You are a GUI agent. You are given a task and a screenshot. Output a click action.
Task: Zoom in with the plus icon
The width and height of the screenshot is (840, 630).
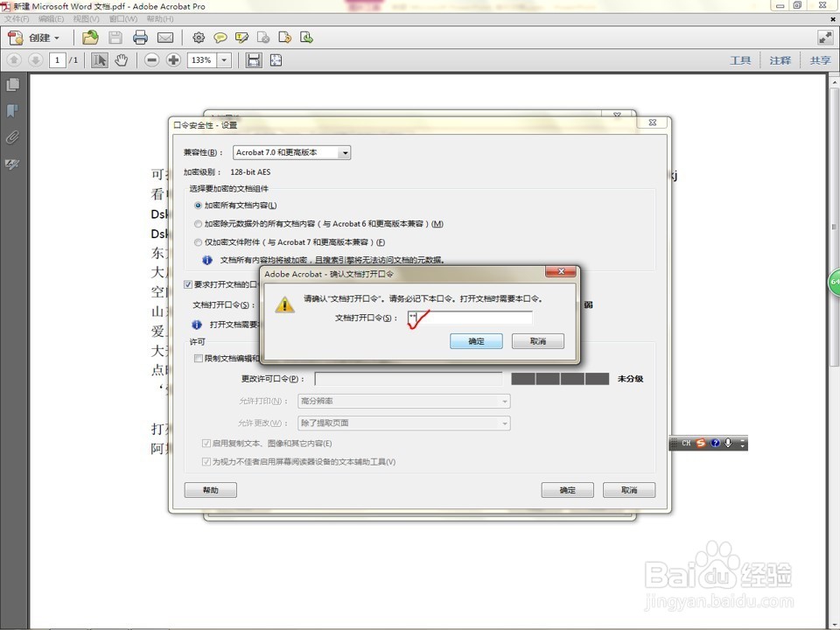pyautogui.click(x=173, y=60)
